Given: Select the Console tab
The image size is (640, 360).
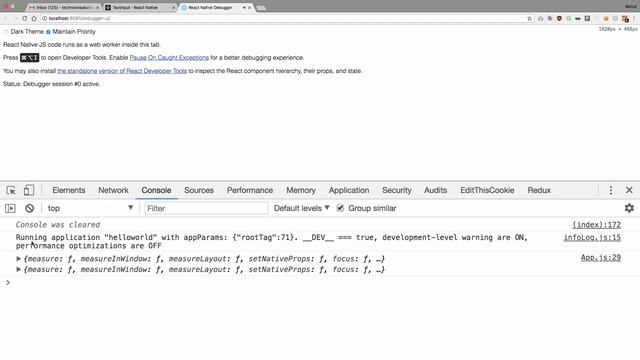Looking at the screenshot, I should (x=156, y=190).
